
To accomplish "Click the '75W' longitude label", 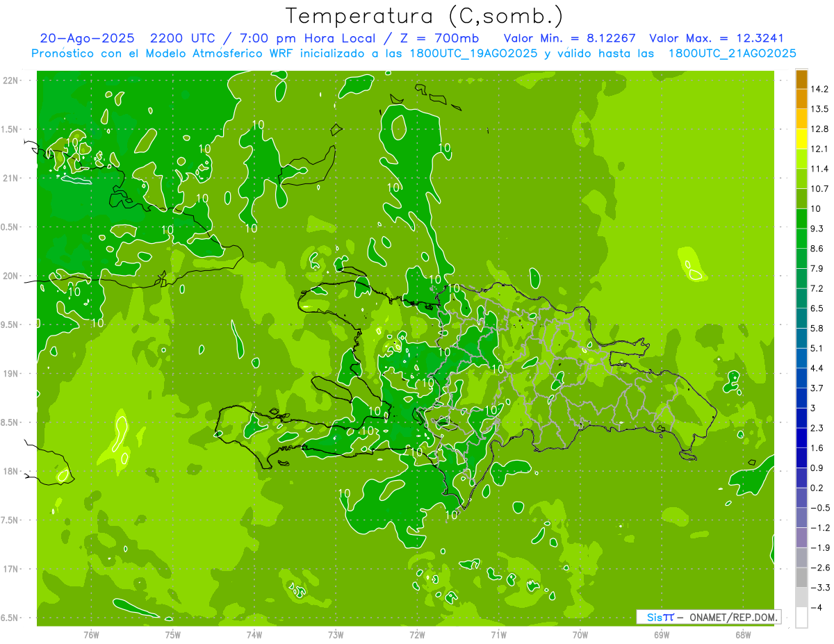I will point(173,635).
